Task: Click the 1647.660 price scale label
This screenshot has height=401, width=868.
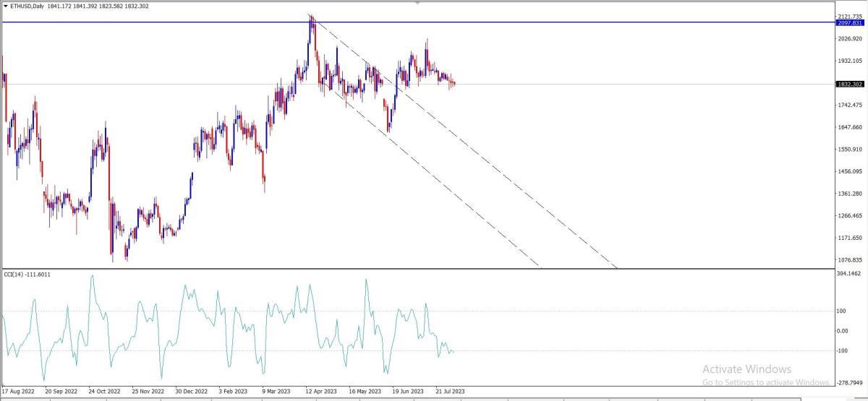Action: [x=849, y=128]
